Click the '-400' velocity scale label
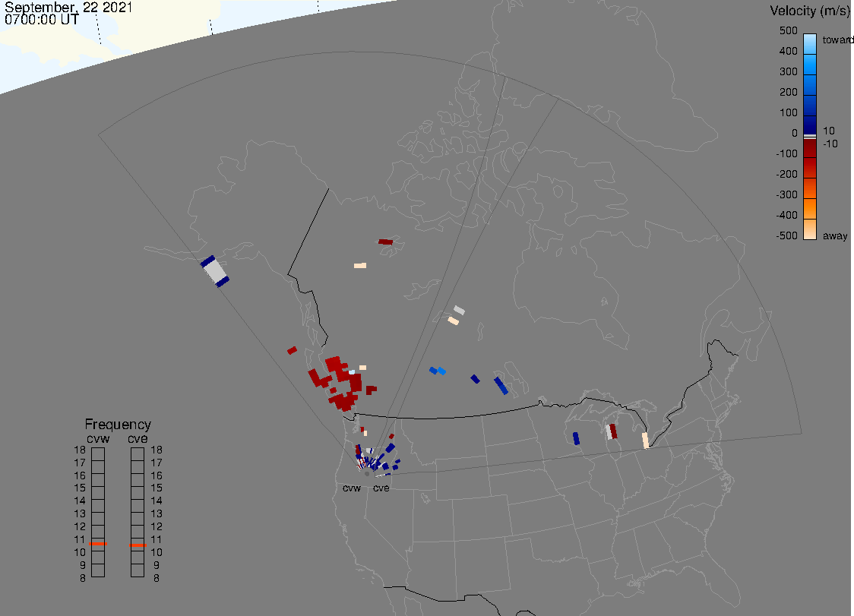The width and height of the screenshot is (854, 616). (786, 215)
